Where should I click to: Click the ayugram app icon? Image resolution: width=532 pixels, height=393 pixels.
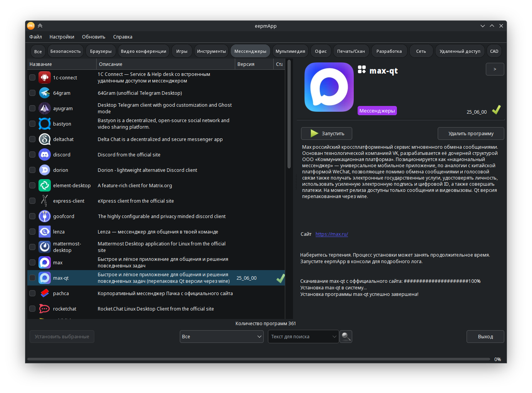click(x=45, y=108)
